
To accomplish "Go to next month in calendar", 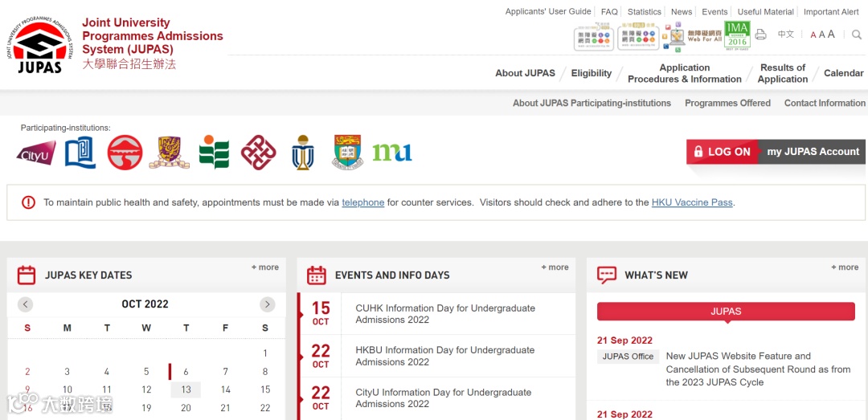I will click(x=268, y=304).
